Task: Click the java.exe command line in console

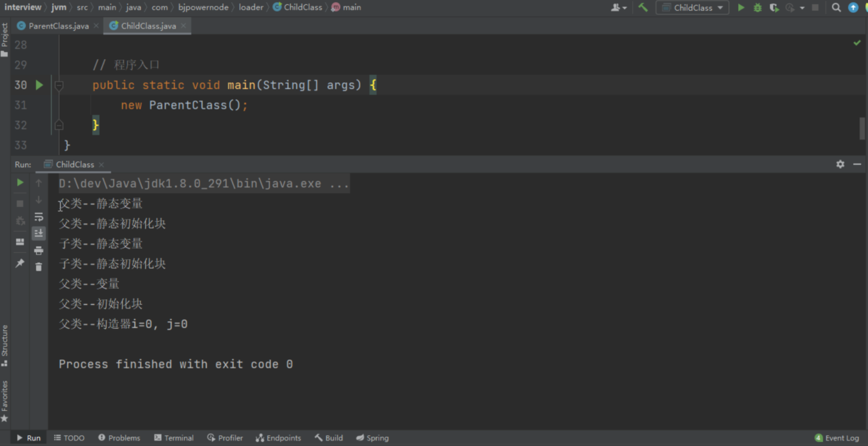Action: (x=204, y=184)
